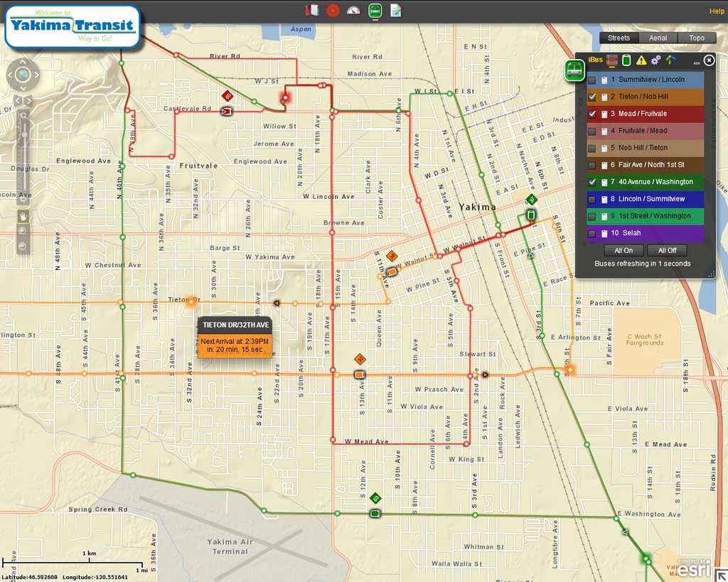Viewport: 728px width, 582px height.
Task: Click the glowing orange stop on Tieton Dr
Action: coord(191,302)
